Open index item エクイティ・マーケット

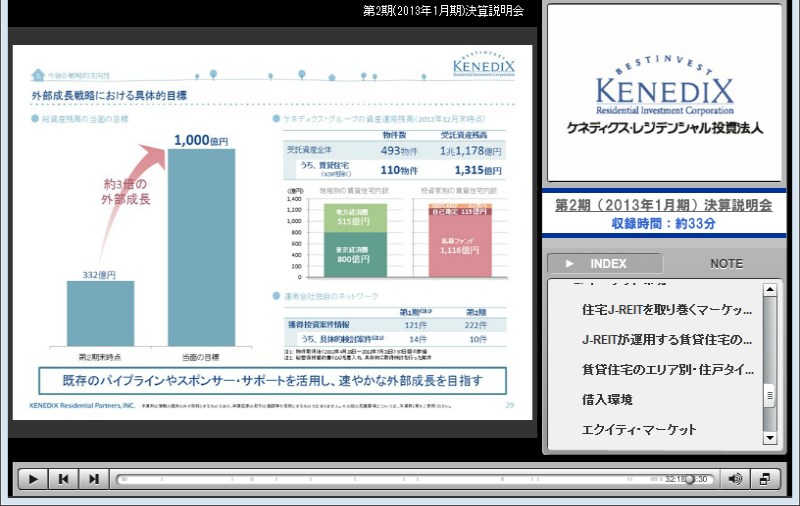click(x=639, y=429)
